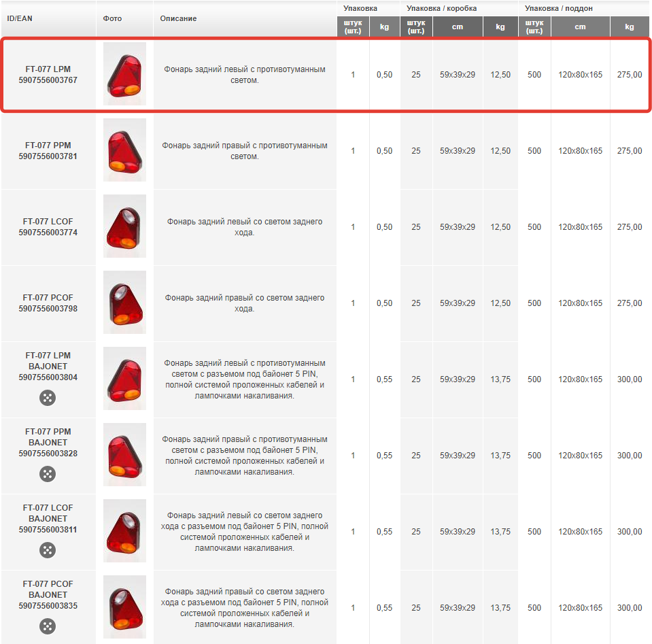Open the FT-077 LPM lamp photo
The width and height of the screenshot is (652, 644).
(x=124, y=74)
